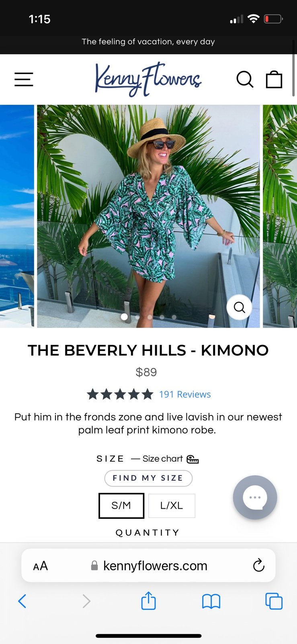Show open Safari tabs overview
The image size is (297, 644).
(274, 601)
